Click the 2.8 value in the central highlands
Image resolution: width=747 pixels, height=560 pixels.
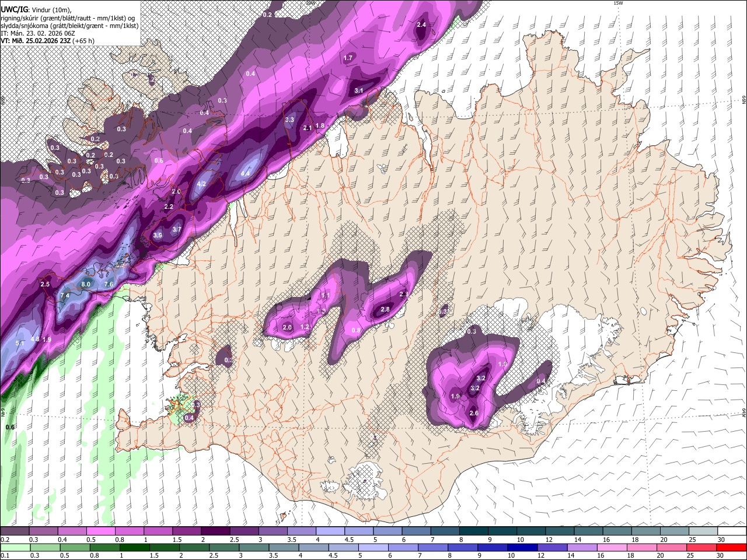tap(385, 309)
